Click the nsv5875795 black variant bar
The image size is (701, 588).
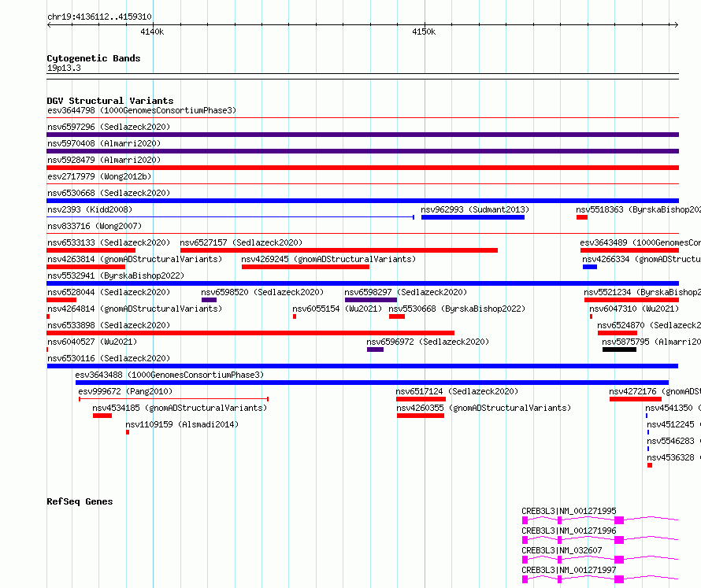(x=619, y=349)
